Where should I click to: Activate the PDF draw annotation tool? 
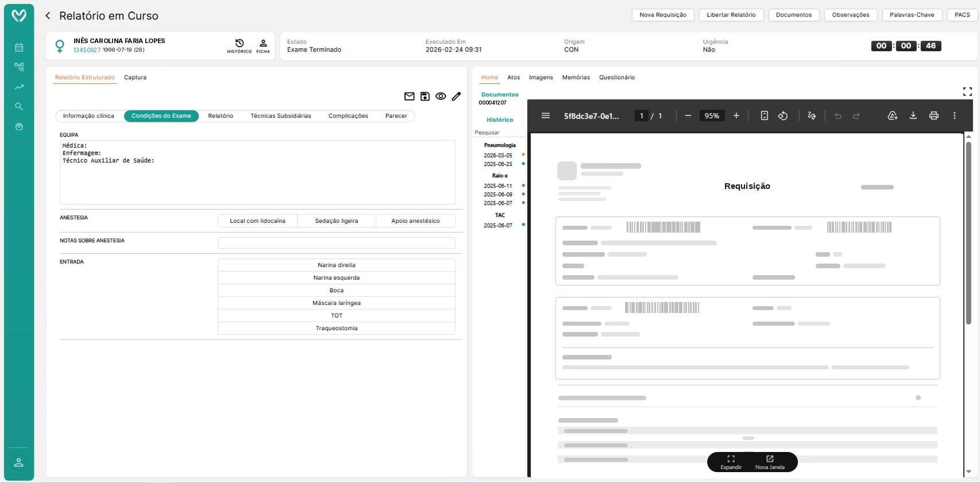coord(812,115)
